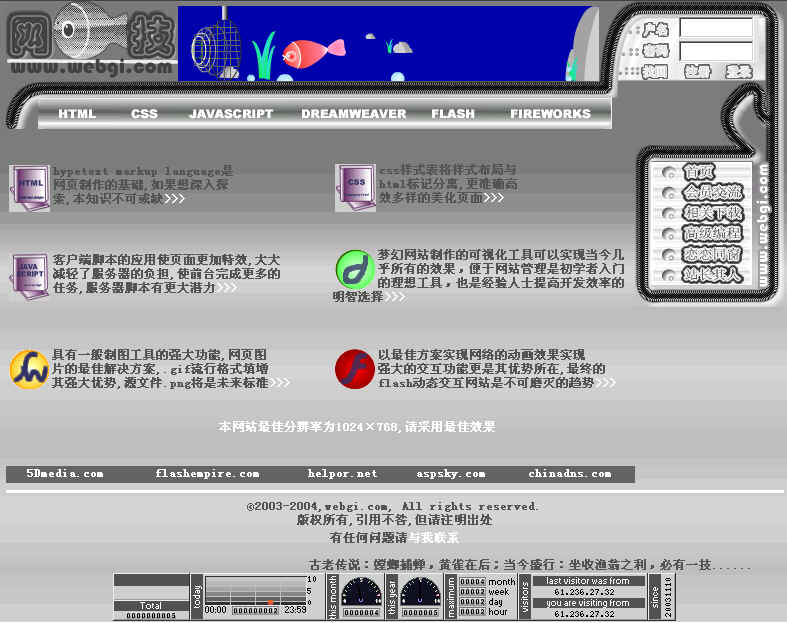The height and width of the screenshot is (623, 787).
Task: Click the since 20031110 counter label
Action: [661, 596]
